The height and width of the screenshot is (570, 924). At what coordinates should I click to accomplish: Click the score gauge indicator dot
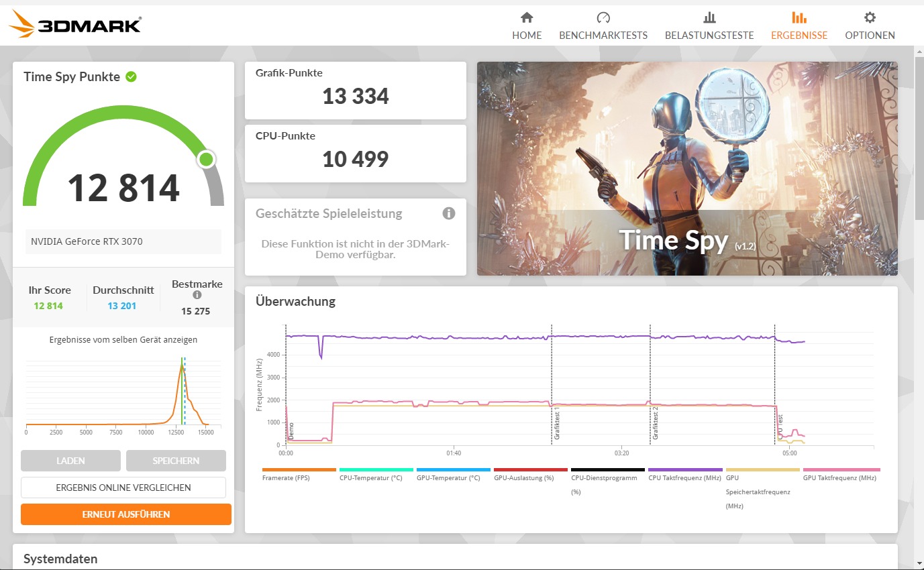[x=206, y=160]
